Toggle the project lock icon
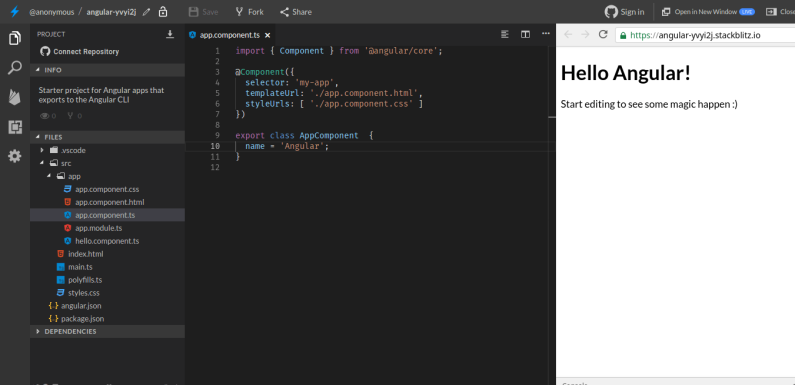 point(163,12)
